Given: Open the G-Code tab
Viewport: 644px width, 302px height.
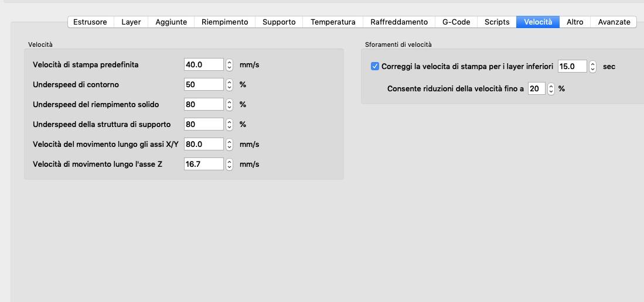Looking at the screenshot, I should click(456, 22).
